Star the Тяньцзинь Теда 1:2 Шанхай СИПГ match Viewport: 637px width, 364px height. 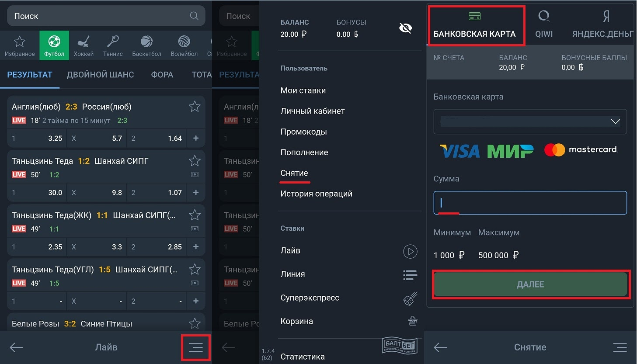tap(195, 161)
